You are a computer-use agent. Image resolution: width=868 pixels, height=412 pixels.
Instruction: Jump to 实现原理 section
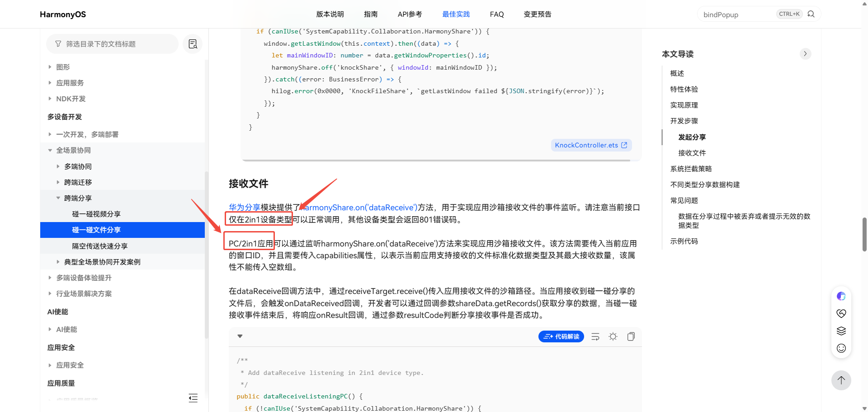pos(684,105)
